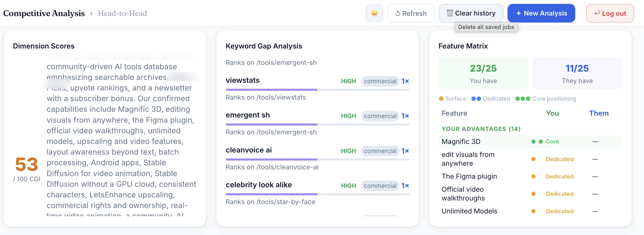Click the Dedicated label for The Figma plugin
Screen dimensions: 644x235
click(560, 176)
